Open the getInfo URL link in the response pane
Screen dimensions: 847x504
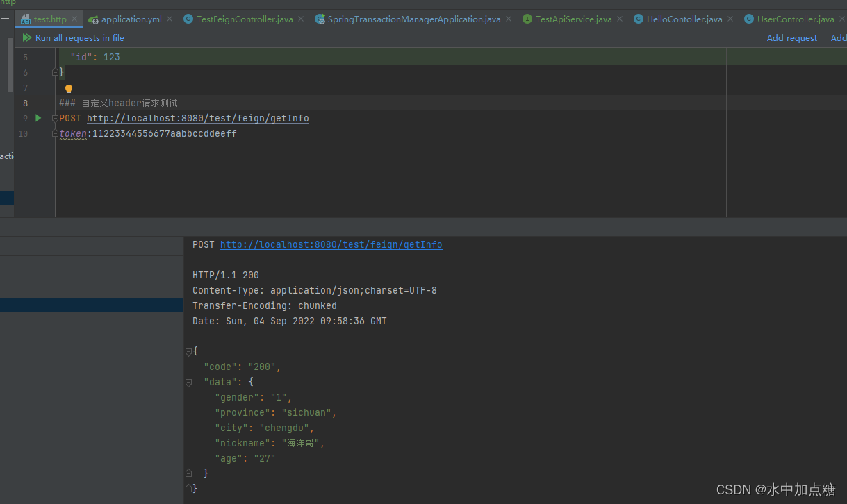coord(331,244)
